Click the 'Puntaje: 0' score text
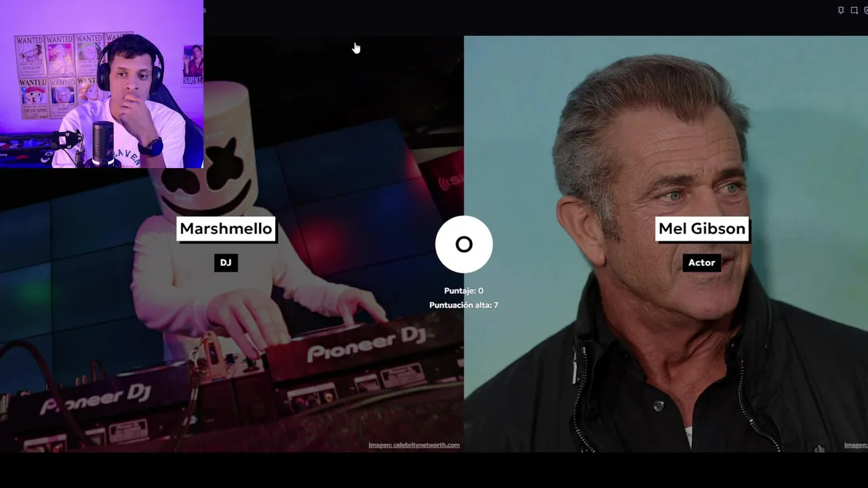This screenshot has height=488, width=868. coord(464,291)
